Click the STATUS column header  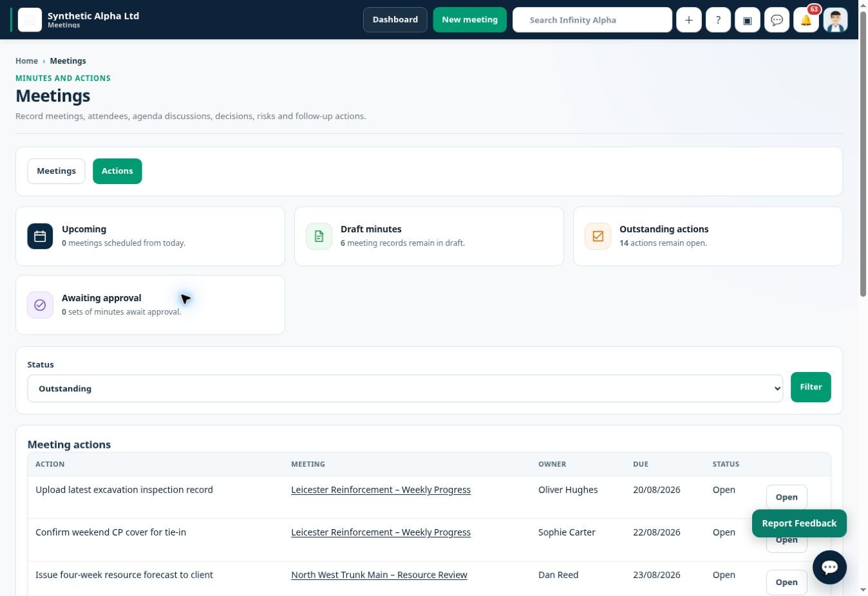coord(726,464)
